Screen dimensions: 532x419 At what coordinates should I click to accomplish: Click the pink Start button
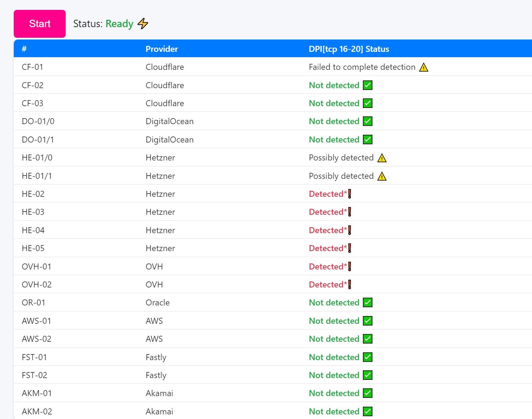[x=40, y=24]
